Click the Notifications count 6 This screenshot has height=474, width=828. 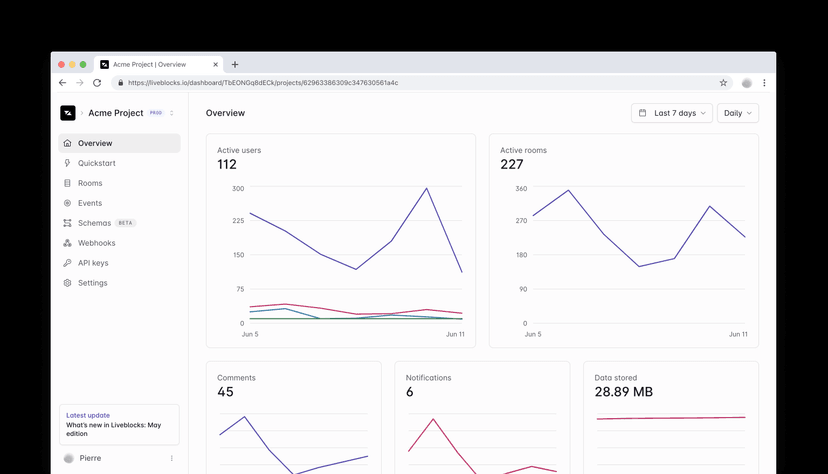pos(410,392)
